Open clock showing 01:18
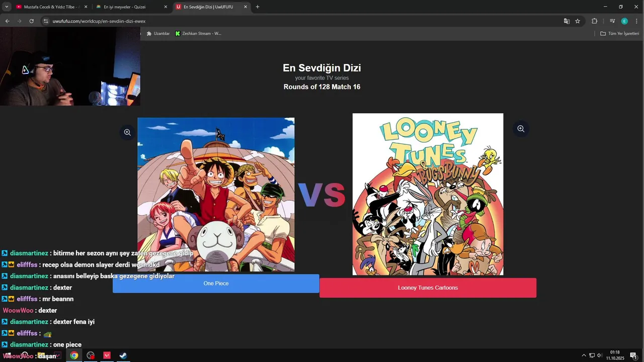The image size is (644, 362). click(x=615, y=355)
